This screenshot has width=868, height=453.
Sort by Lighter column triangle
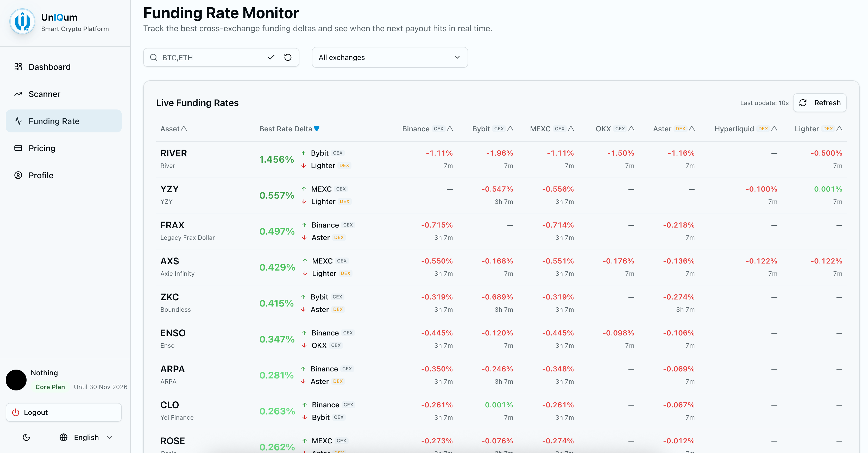pyautogui.click(x=839, y=129)
